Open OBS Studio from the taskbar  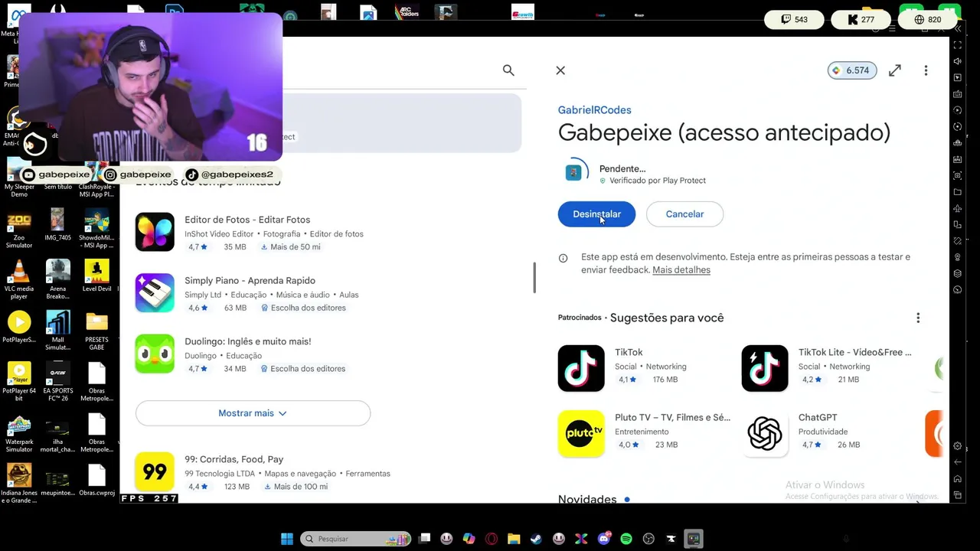648,539
